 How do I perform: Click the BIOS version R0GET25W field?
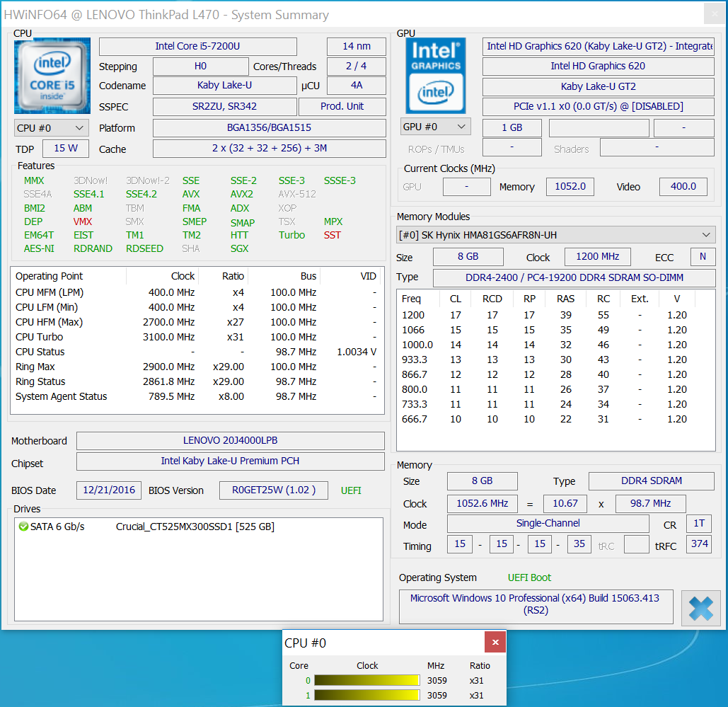tap(274, 490)
